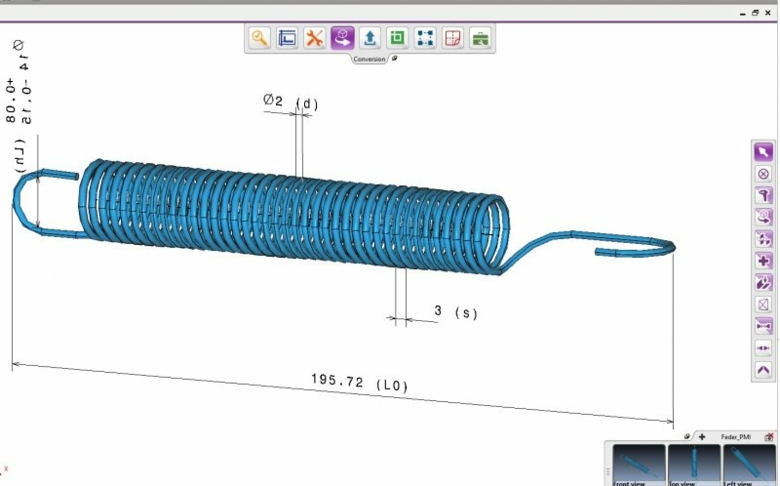Click the opposing arrows sidebar icon
Screen dimensions: 780x486
(x=764, y=348)
